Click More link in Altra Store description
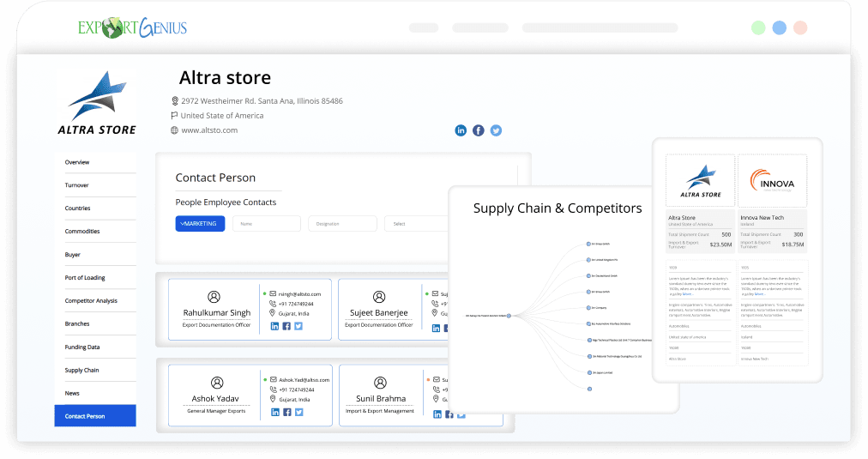This screenshot has height=459, width=868. coord(688,294)
